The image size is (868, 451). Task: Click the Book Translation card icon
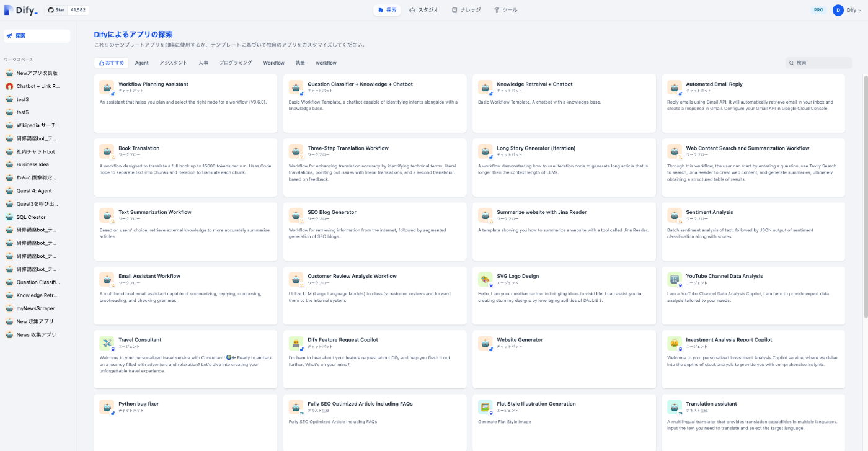tap(107, 151)
